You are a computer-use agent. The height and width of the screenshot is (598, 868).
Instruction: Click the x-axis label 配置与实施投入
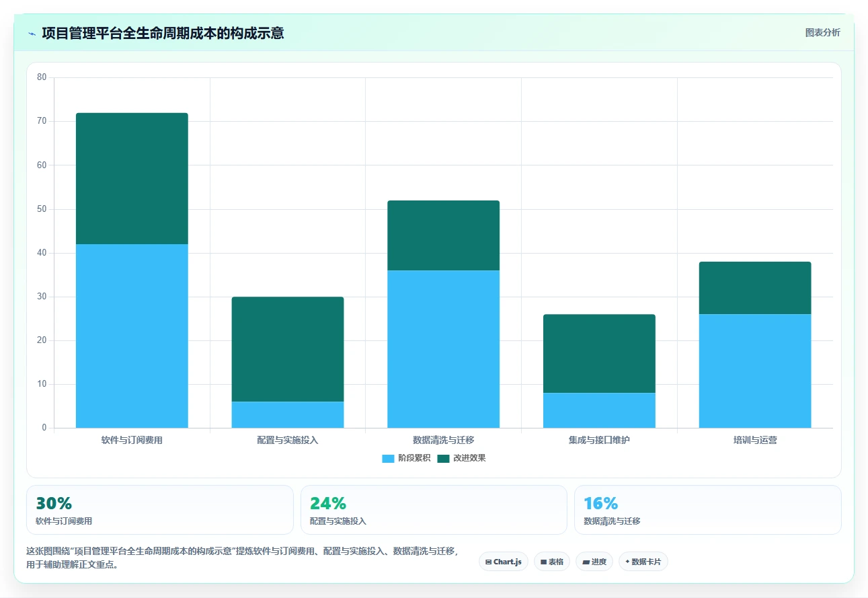(288, 441)
